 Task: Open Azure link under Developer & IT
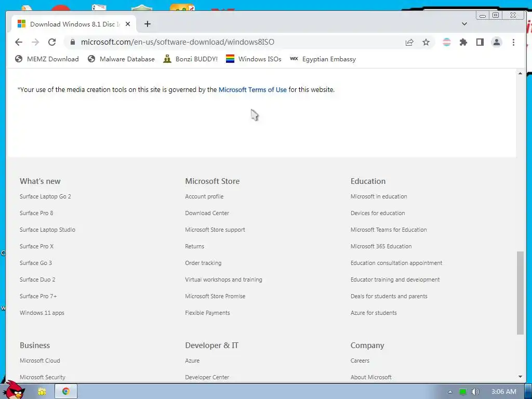pyautogui.click(x=192, y=361)
